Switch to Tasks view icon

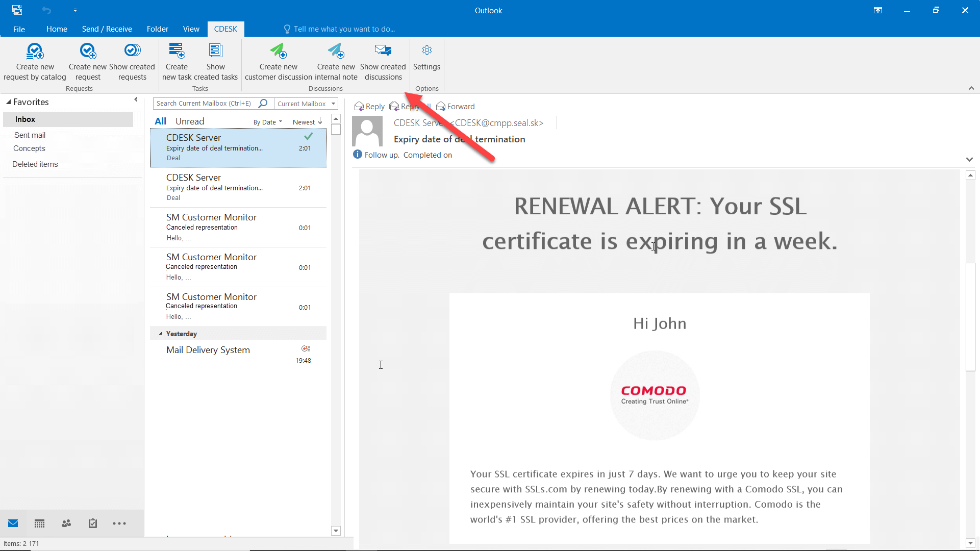pyautogui.click(x=93, y=523)
